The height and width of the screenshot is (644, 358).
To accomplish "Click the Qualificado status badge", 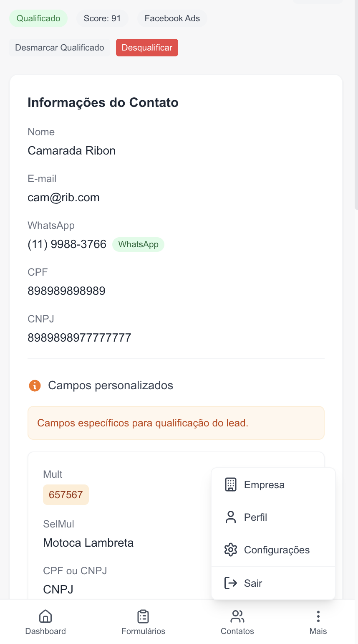I will pyautogui.click(x=38, y=18).
